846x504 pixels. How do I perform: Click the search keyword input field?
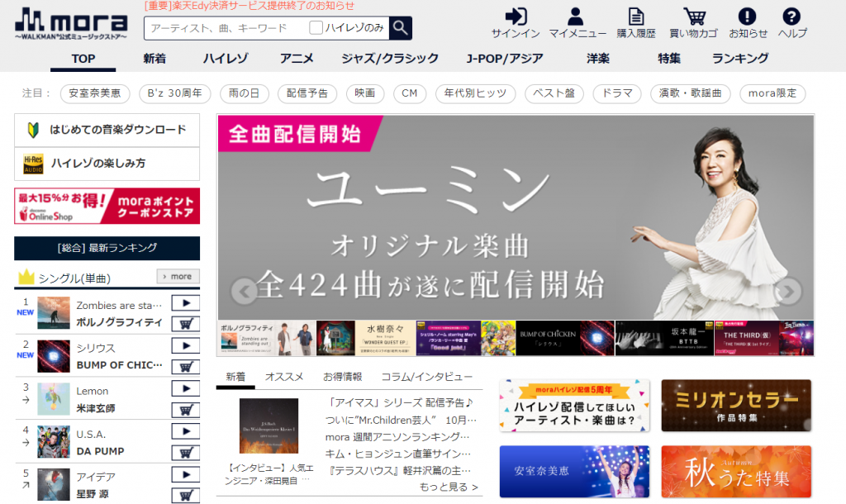[226, 28]
